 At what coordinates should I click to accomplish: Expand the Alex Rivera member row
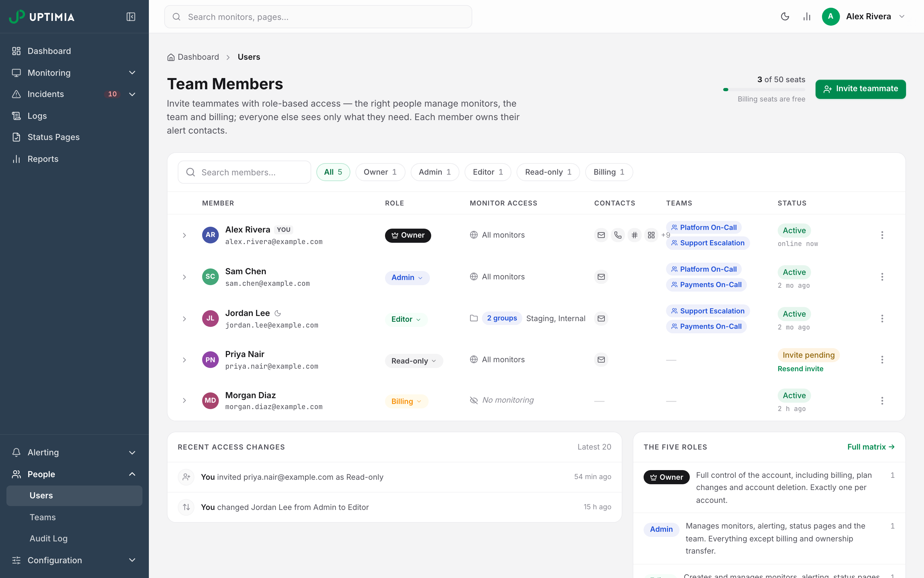(184, 235)
